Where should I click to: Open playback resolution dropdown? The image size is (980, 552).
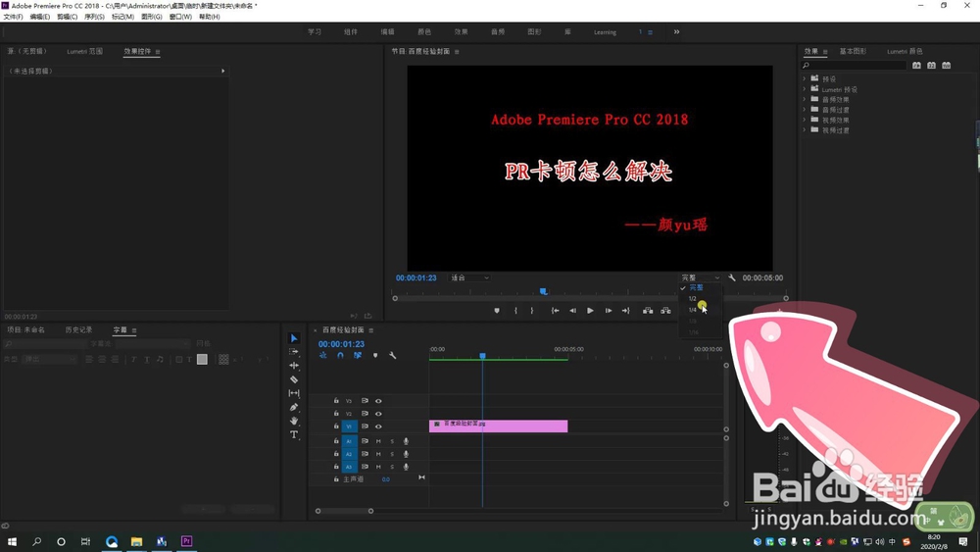pos(700,277)
